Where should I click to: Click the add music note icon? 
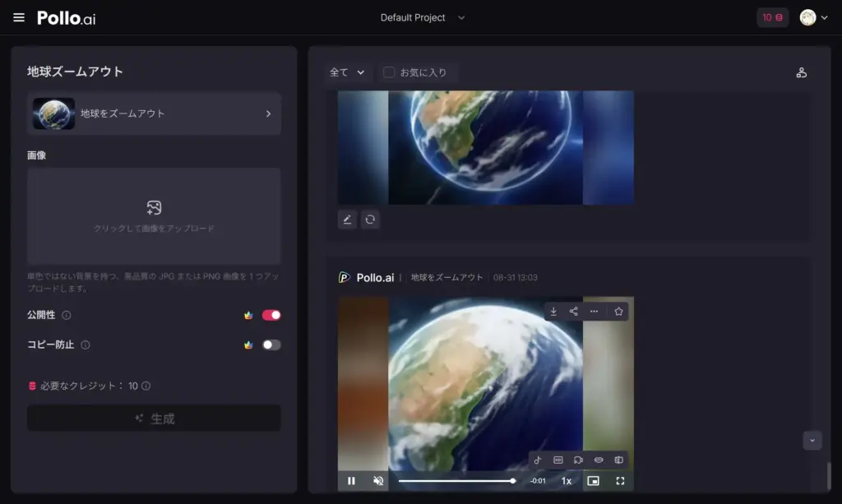tap(538, 460)
